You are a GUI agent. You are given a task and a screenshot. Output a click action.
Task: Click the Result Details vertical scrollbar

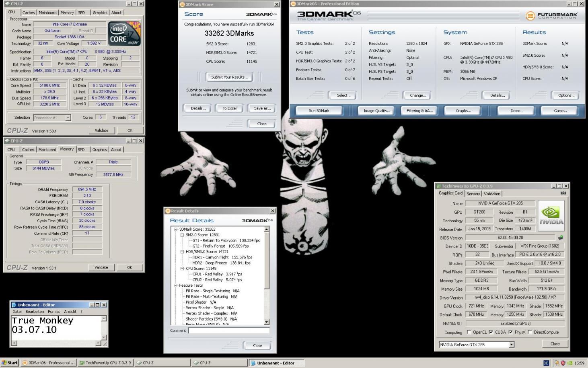click(266, 276)
